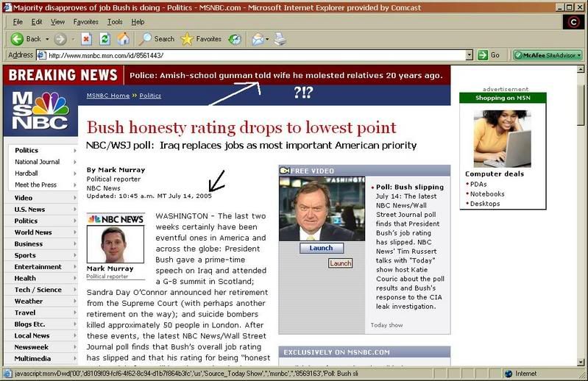Open the File menu

[18, 22]
